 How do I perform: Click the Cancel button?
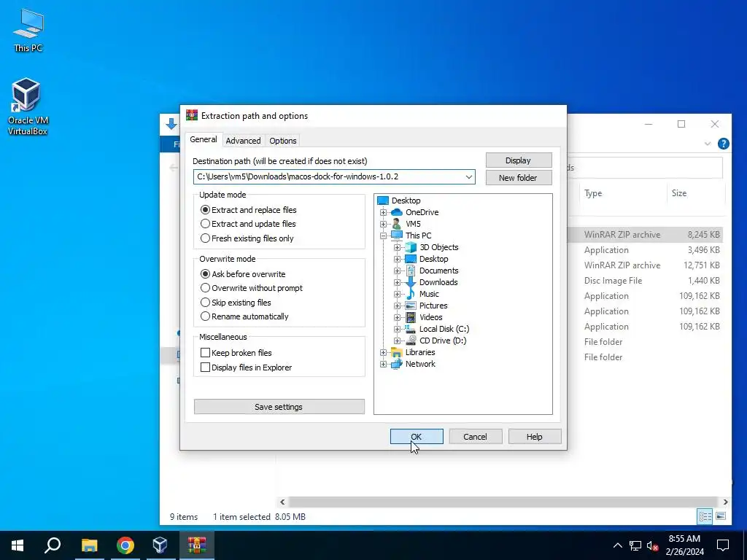coord(475,437)
